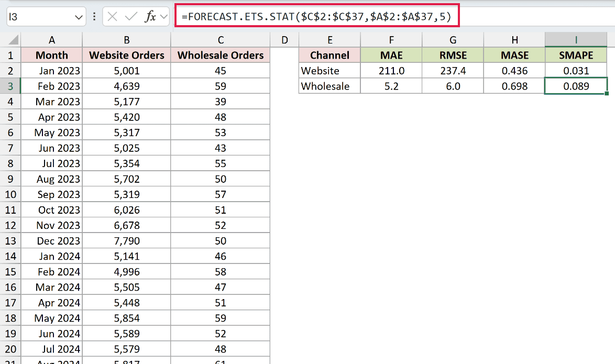Screen dimensions: 615x364
Task: Select column G header
Action: [453, 40]
